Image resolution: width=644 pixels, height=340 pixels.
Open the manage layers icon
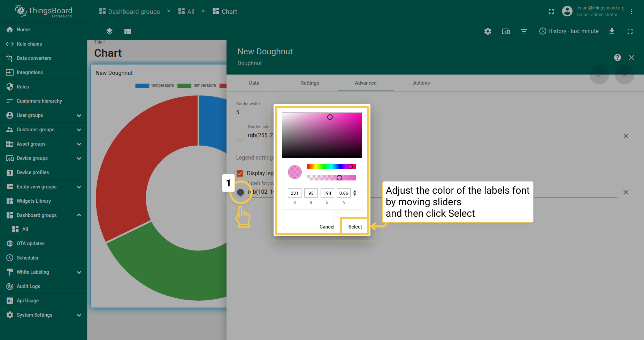(109, 31)
